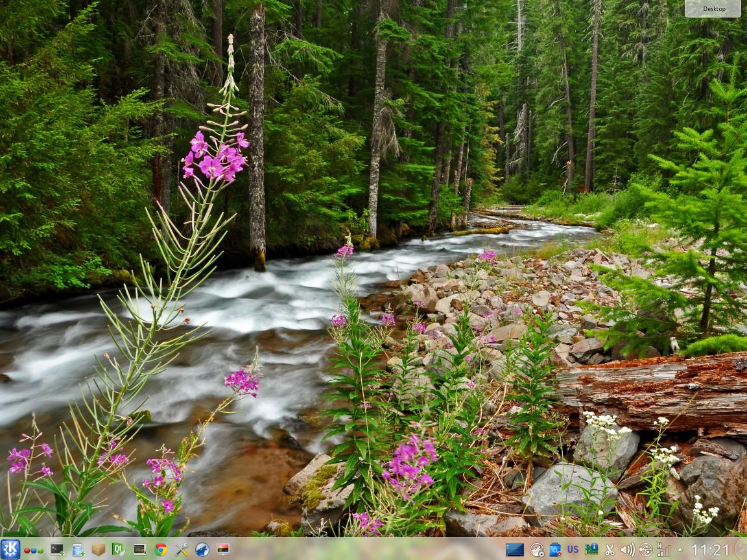The height and width of the screenshot is (560, 747).
Task: Click the blue desktop window tray icon
Action: [515, 550]
